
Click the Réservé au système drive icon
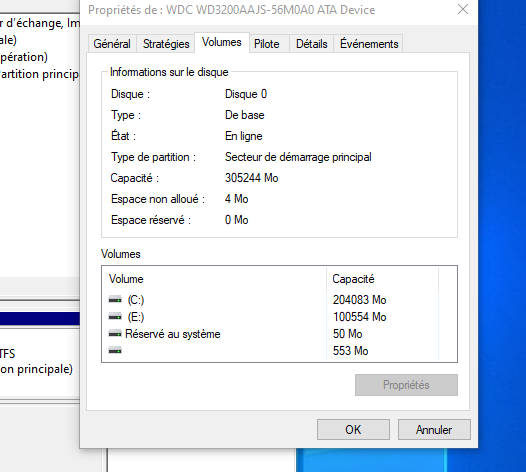(x=115, y=334)
